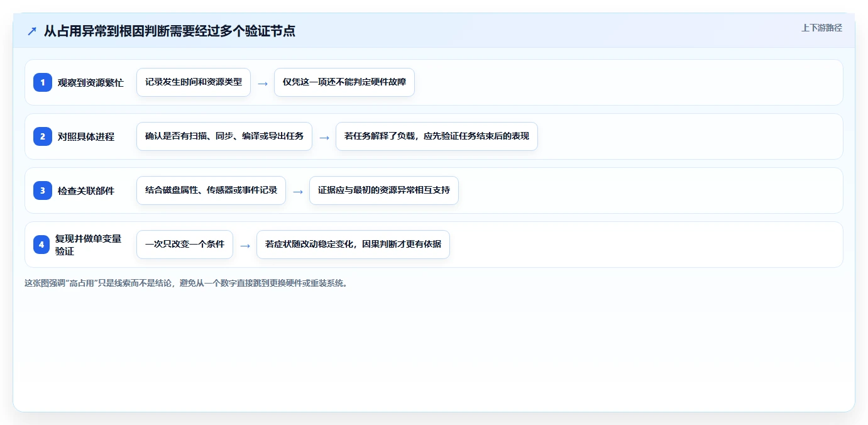868x425 pixels.
Task: Select the 结合磁盘属性、传感器或事件记录 box
Action: (x=211, y=190)
